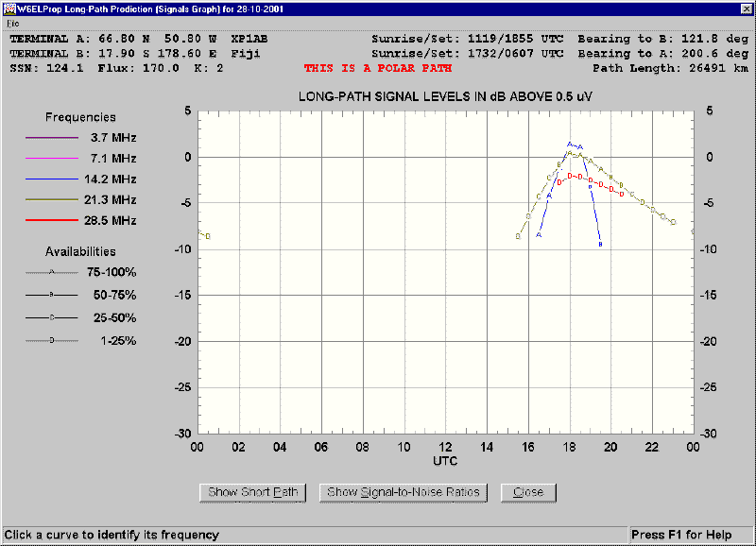Select the 28.5 MHz red legend line
This screenshot has height=546, width=756.
(52, 220)
